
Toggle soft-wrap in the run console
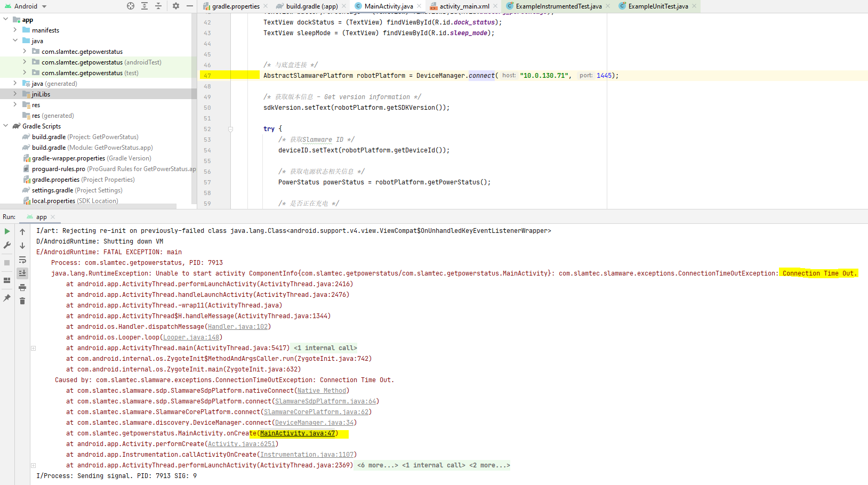click(22, 260)
